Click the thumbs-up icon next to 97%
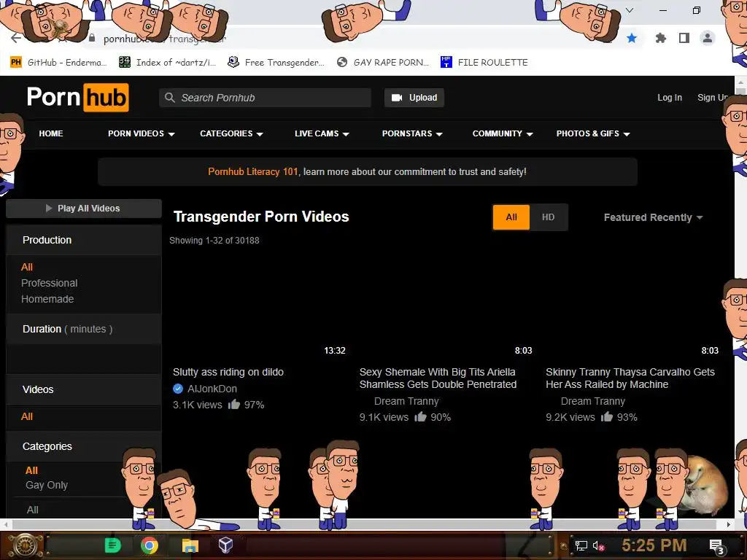 click(x=233, y=405)
